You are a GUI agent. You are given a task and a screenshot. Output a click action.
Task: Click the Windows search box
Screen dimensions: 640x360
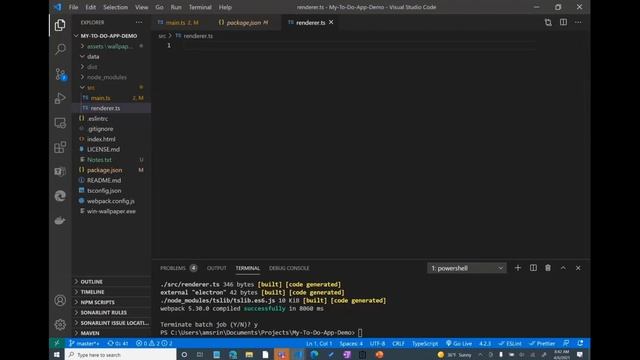click(x=120, y=355)
